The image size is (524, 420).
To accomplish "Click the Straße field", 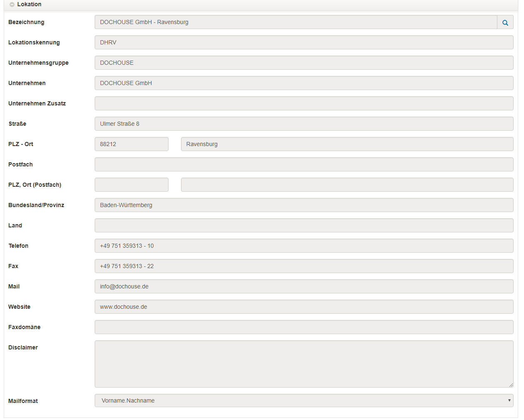I will [304, 124].
